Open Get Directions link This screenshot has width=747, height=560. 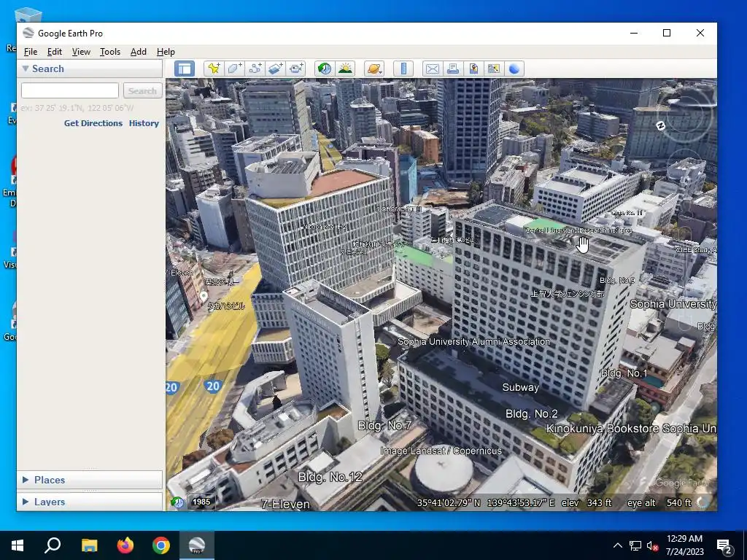click(x=93, y=122)
